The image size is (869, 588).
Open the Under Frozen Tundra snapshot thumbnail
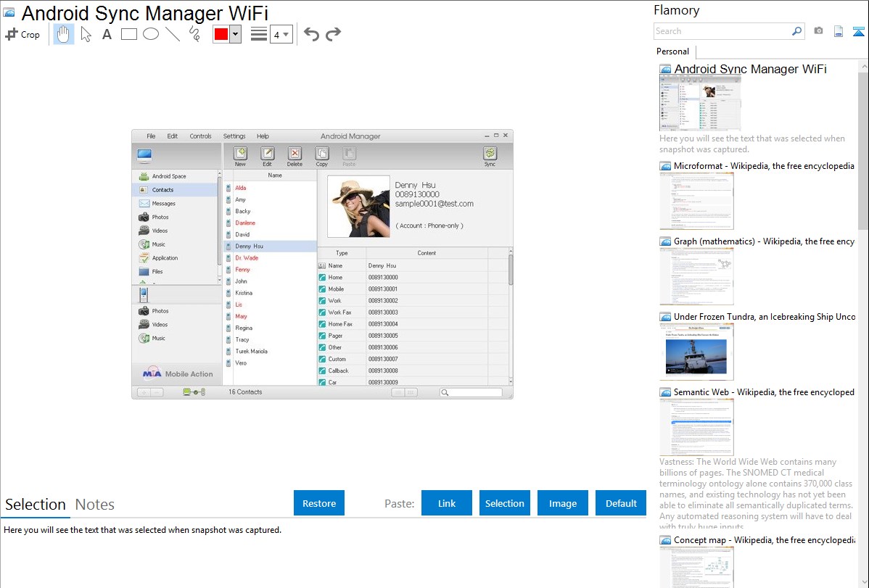[696, 352]
